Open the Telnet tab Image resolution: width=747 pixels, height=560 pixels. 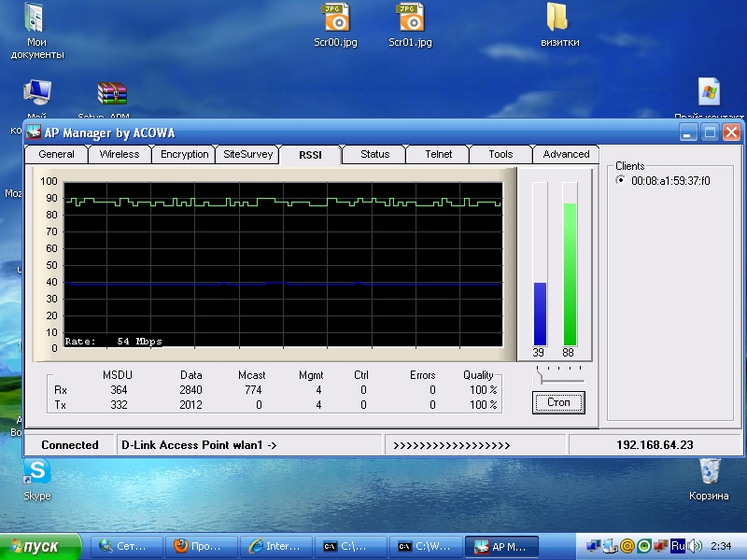point(438,154)
